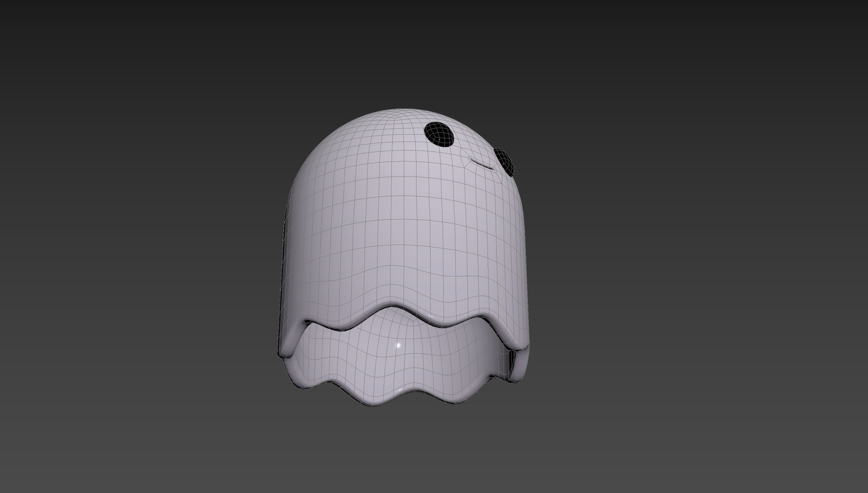Select the black eye at the right edge
868x493 pixels.
pyautogui.click(x=504, y=162)
